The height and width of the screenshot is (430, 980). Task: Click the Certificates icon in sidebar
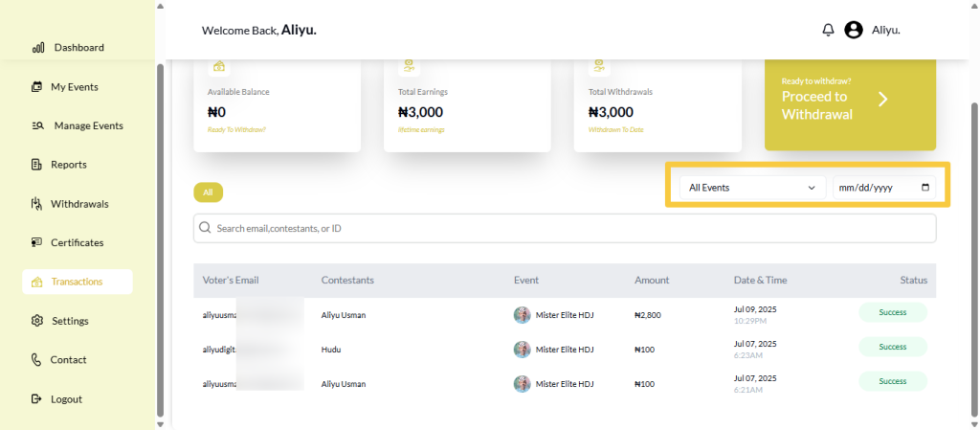point(37,243)
